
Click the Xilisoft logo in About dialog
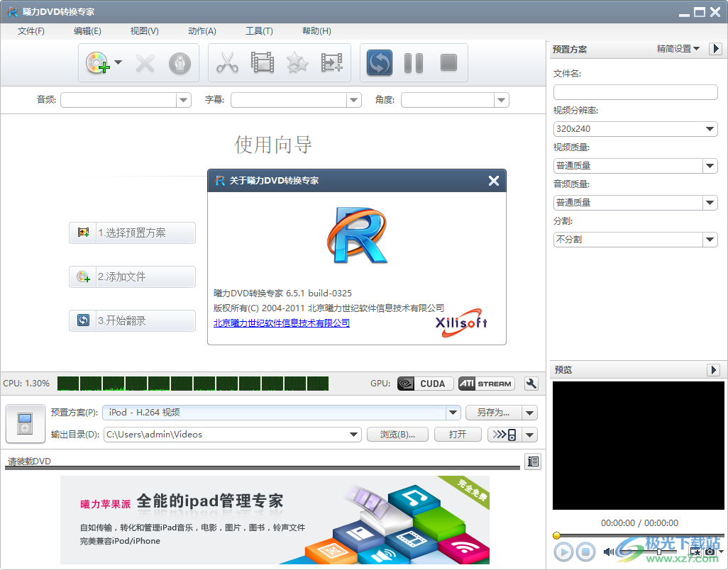point(461,323)
